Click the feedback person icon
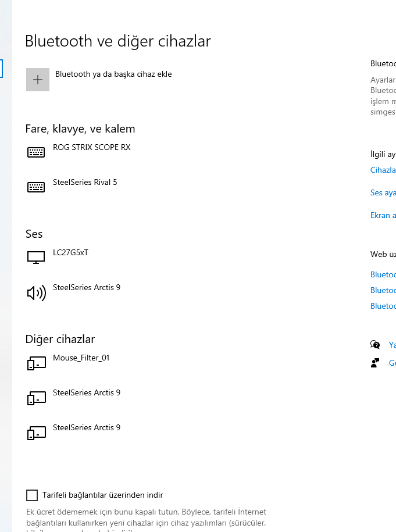 375,363
